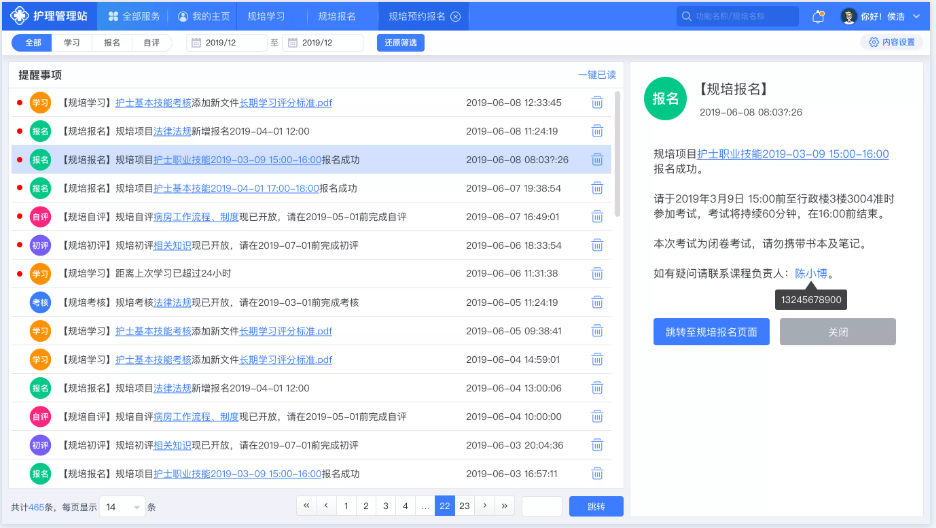Go to page 23

pos(464,506)
